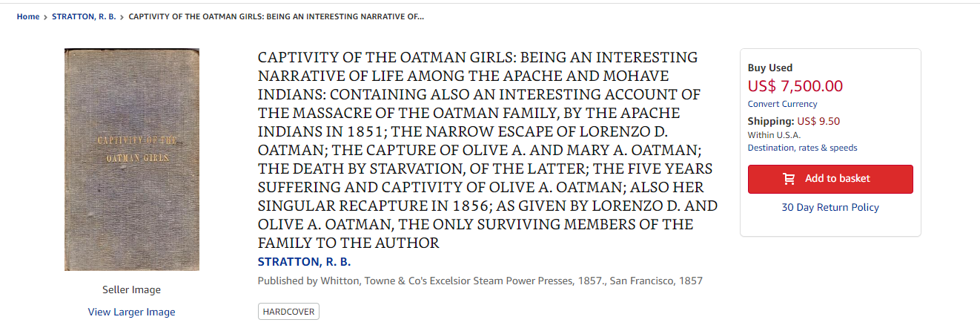Select the truncated book title breadcrumb

coord(277,16)
